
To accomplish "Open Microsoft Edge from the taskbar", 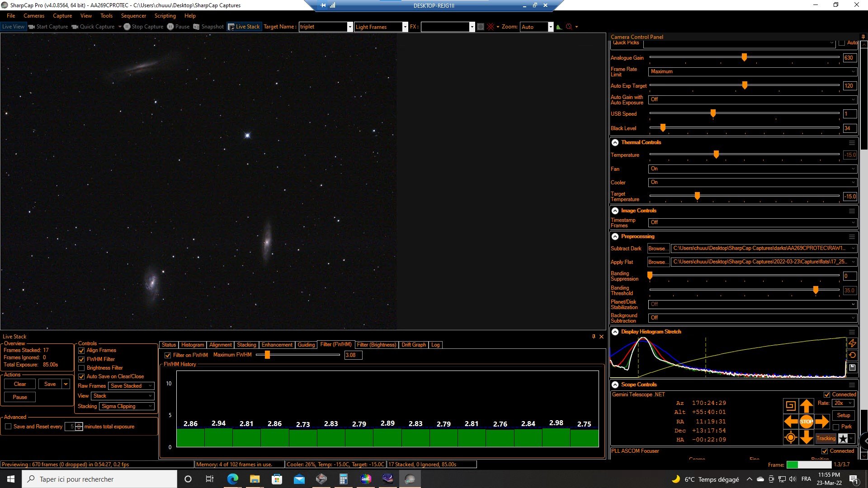I will (233, 479).
